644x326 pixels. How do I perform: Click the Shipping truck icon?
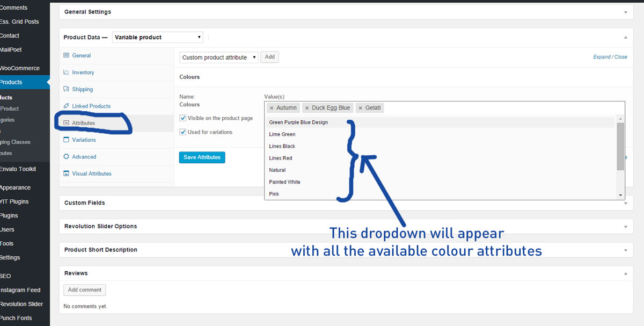[67, 89]
